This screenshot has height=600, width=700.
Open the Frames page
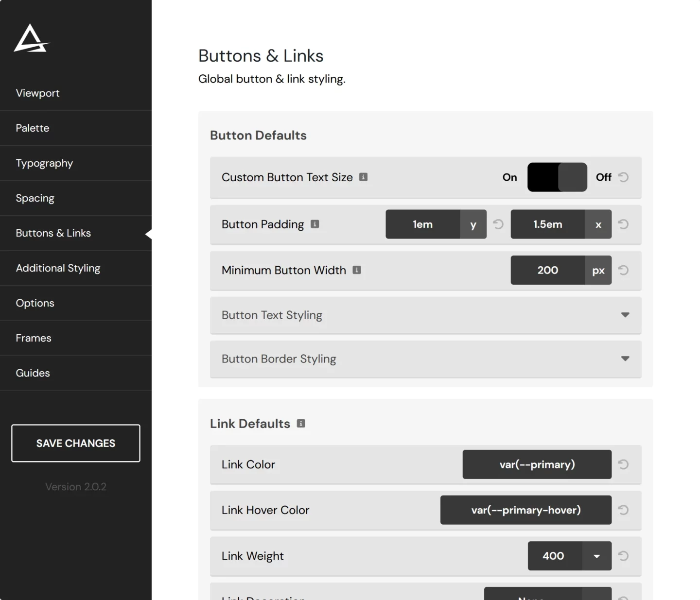tap(76, 338)
